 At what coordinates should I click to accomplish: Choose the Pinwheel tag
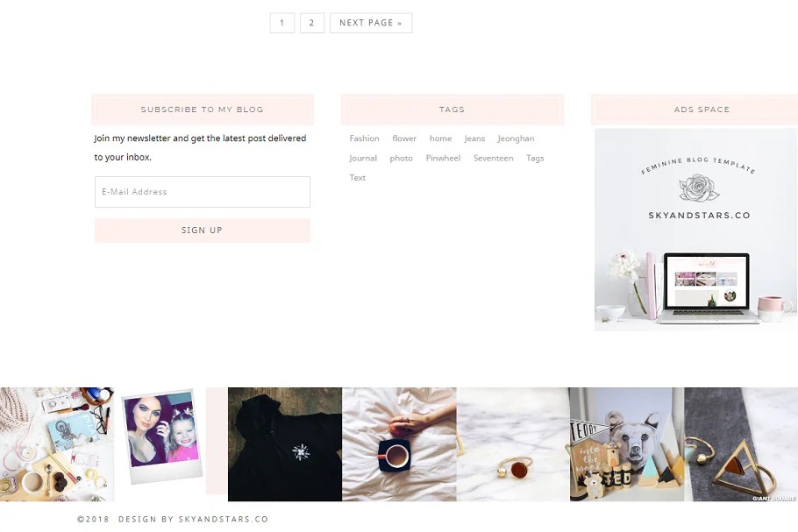(443, 158)
